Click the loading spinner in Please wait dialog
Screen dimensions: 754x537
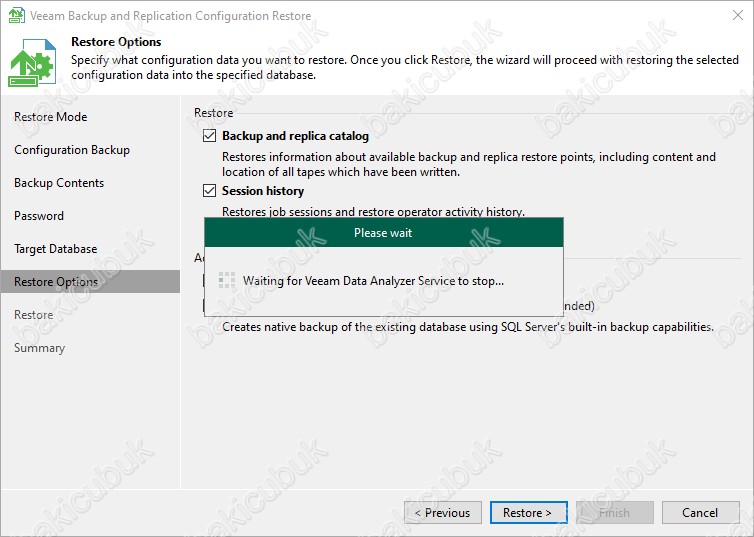coord(226,280)
